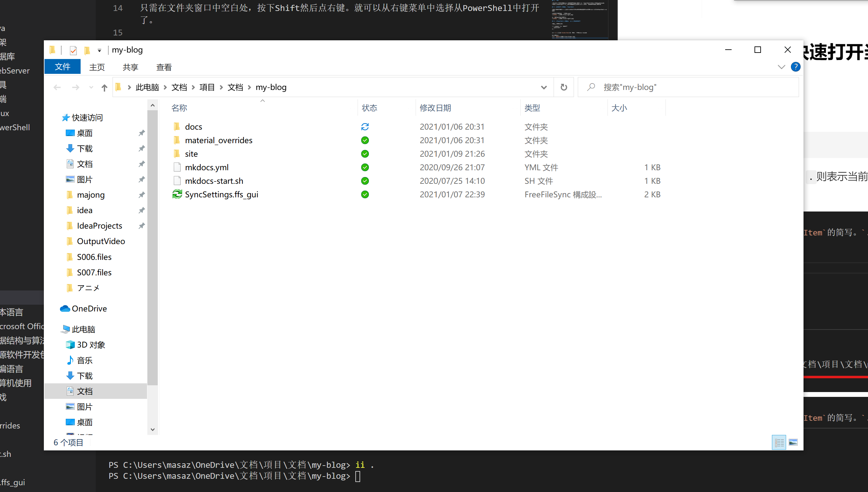Navigate to 項目 in the breadcrumb path

(x=207, y=87)
